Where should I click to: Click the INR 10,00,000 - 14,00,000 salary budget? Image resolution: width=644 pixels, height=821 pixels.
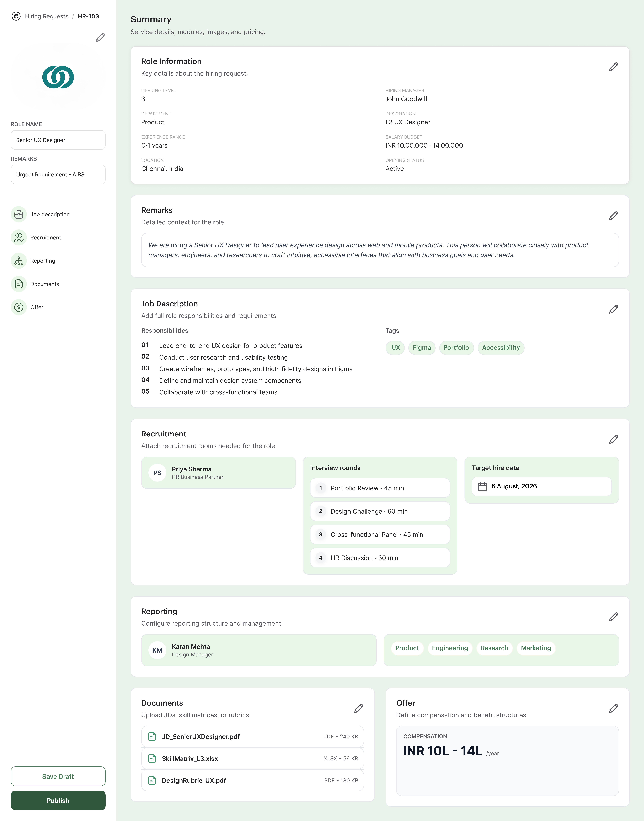424,146
